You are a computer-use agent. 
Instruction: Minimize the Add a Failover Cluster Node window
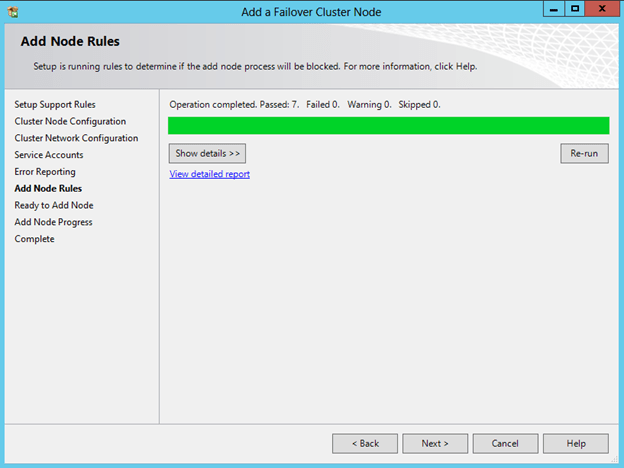click(x=553, y=8)
